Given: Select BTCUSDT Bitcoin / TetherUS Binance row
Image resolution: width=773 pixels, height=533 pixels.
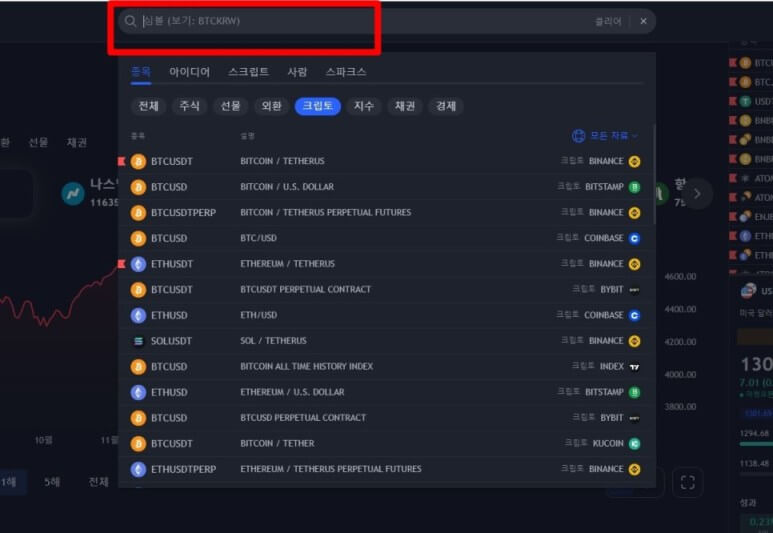Looking at the screenshot, I should 386,161.
